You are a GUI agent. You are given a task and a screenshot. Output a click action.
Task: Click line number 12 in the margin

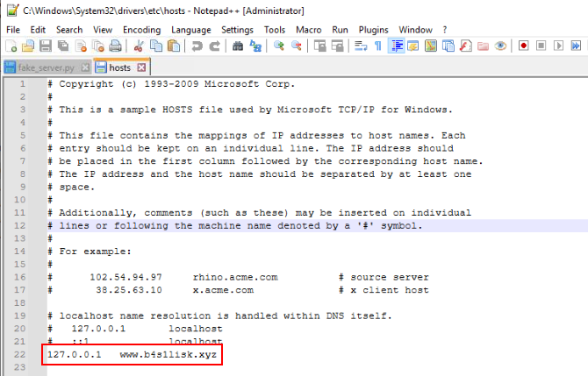[x=20, y=225]
